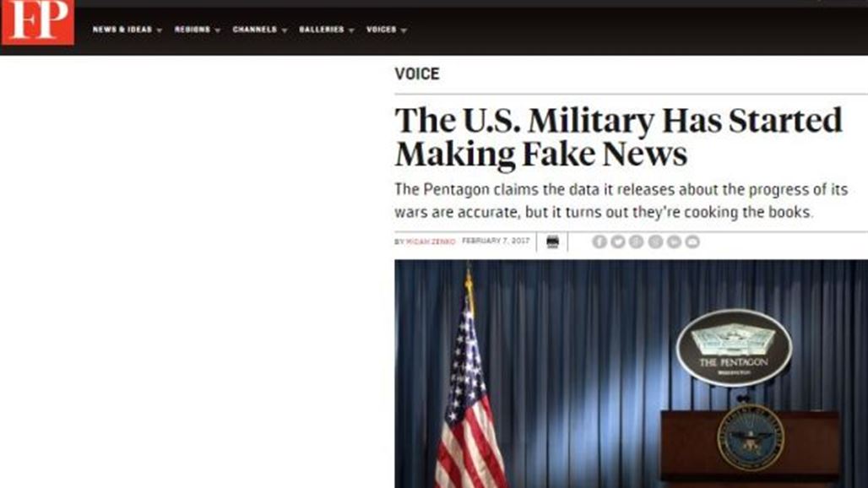The height and width of the screenshot is (488, 868).
Task: Click the third gray share icon
Action: coord(637,241)
